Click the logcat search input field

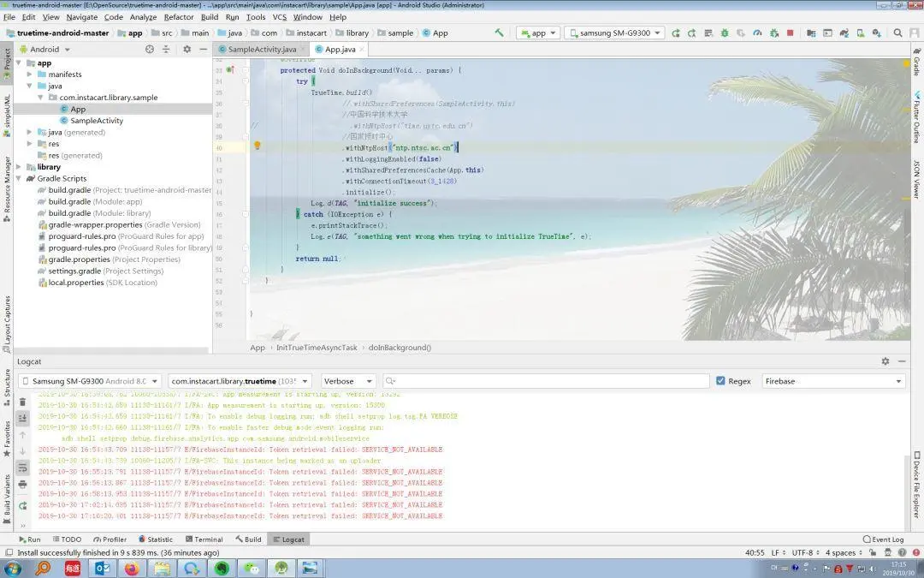[x=548, y=381]
